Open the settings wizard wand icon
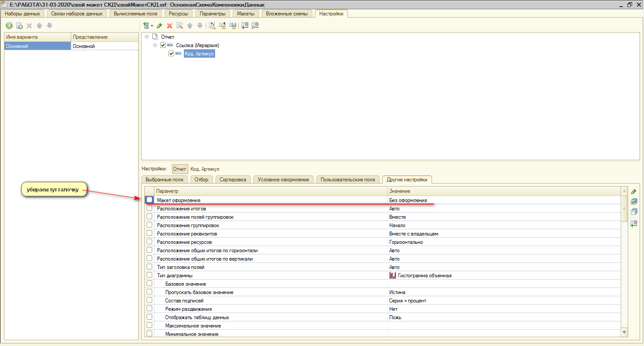The width and height of the screenshot is (644, 346). pos(179,26)
